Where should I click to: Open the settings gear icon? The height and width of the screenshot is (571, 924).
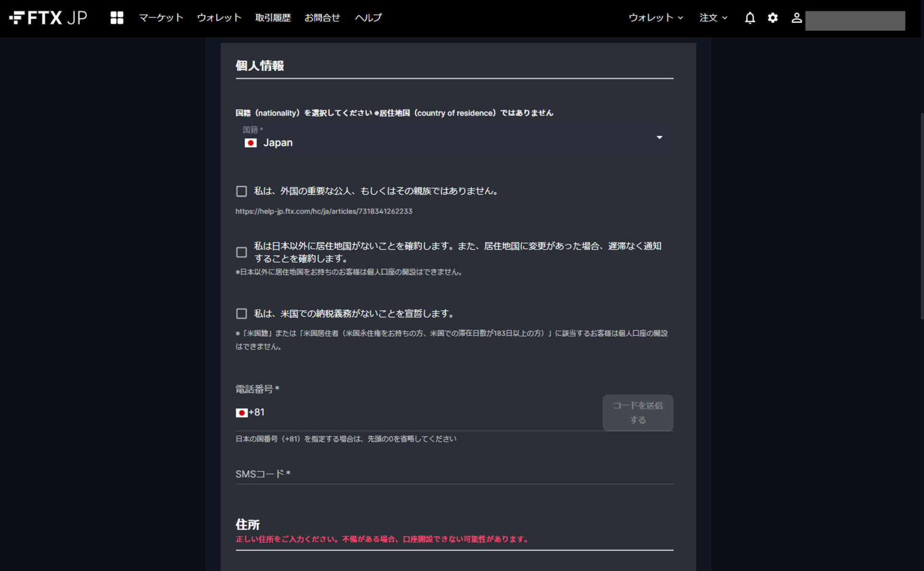(772, 18)
